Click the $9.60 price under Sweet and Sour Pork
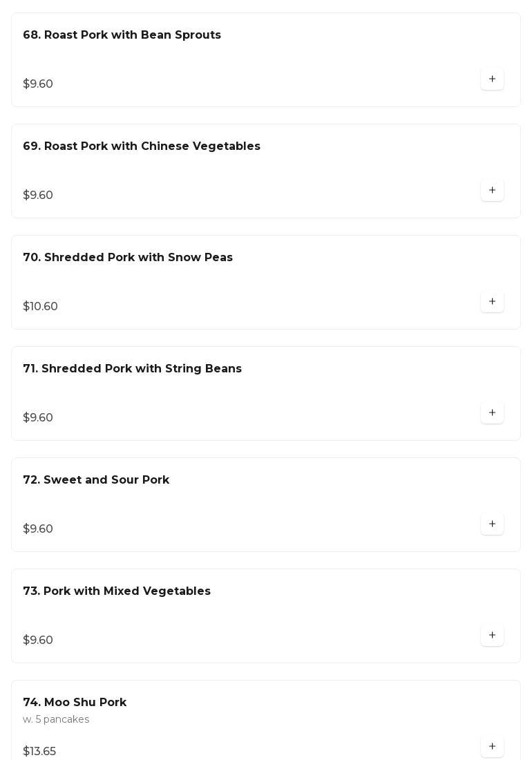Screen dimensions: 532x760 pyautogui.click(x=38, y=529)
